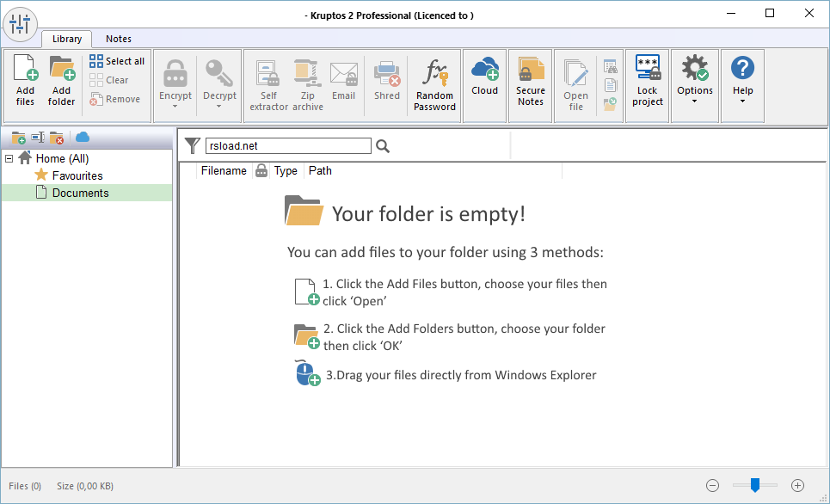This screenshot has width=830, height=504.
Task: Click the find-in-list binoculars icon
Action: 611,66
